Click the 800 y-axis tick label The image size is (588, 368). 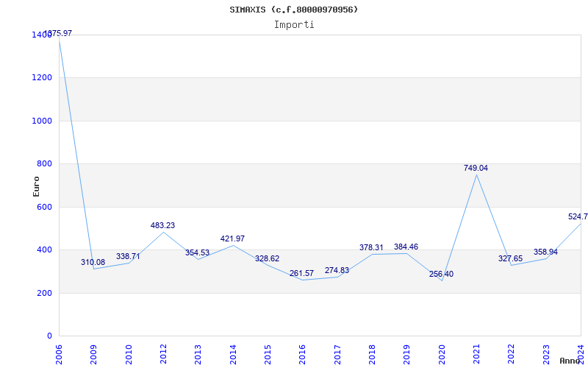click(44, 163)
